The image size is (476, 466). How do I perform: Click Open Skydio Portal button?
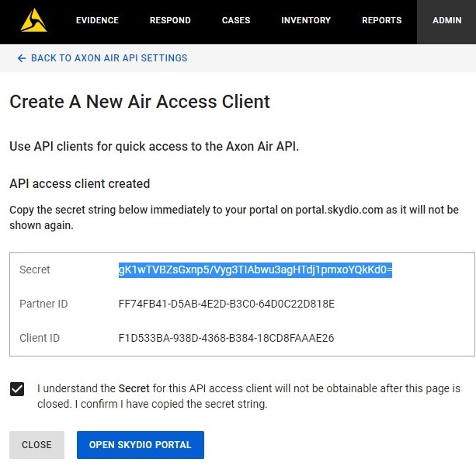[x=140, y=445]
